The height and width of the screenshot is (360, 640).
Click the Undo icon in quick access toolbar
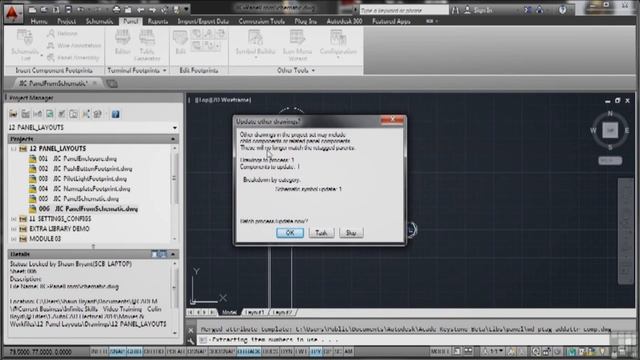click(x=81, y=9)
